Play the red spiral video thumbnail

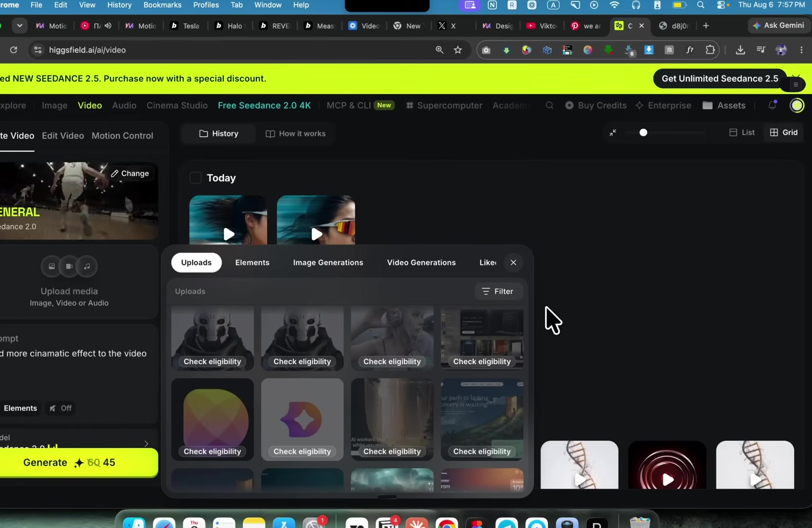click(x=667, y=480)
